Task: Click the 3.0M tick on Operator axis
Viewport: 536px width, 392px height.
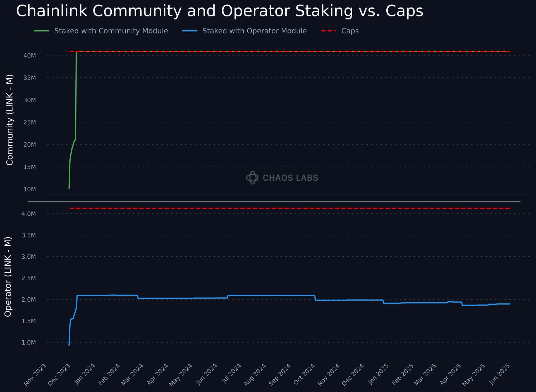Action: pos(29,257)
